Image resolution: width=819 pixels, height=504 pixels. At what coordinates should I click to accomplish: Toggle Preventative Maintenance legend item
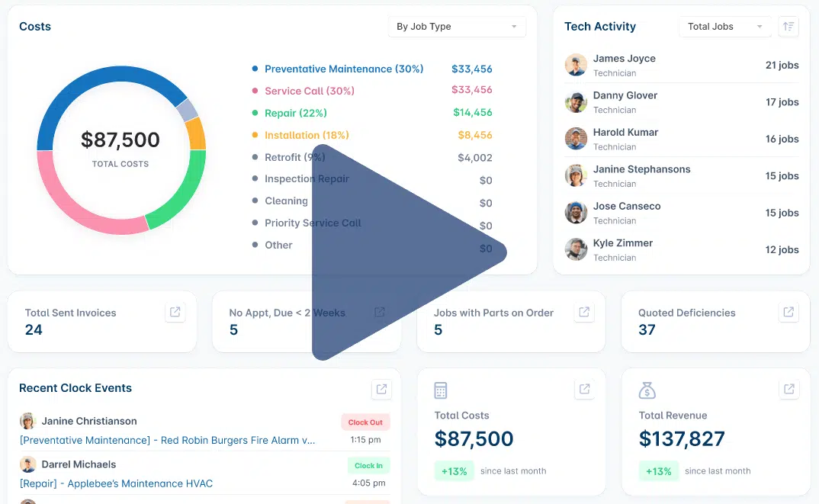tap(343, 69)
